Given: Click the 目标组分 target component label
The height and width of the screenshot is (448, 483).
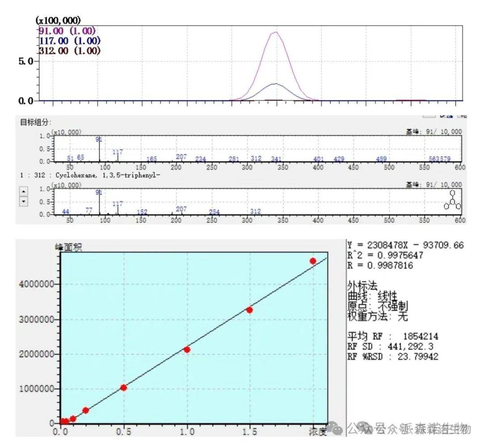Looking at the screenshot, I should pos(36,122).
